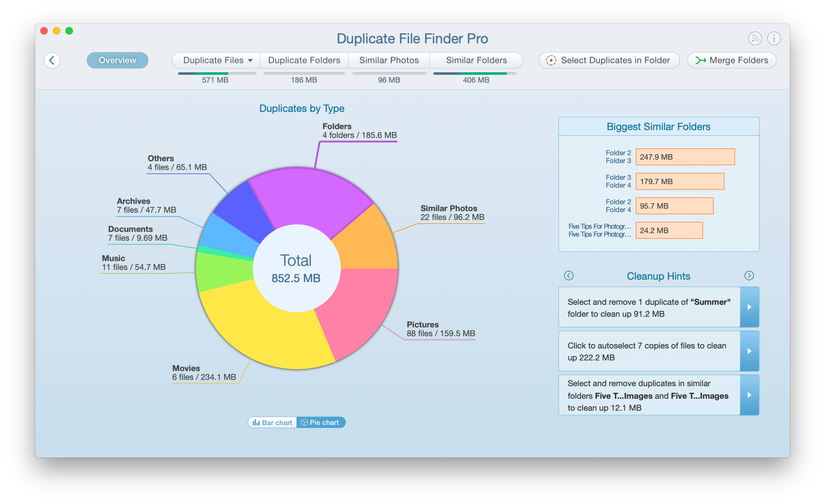Open the RSS feed icon
Image resolution: width=825 pixels, height=504 pixels.
(755, 38)
